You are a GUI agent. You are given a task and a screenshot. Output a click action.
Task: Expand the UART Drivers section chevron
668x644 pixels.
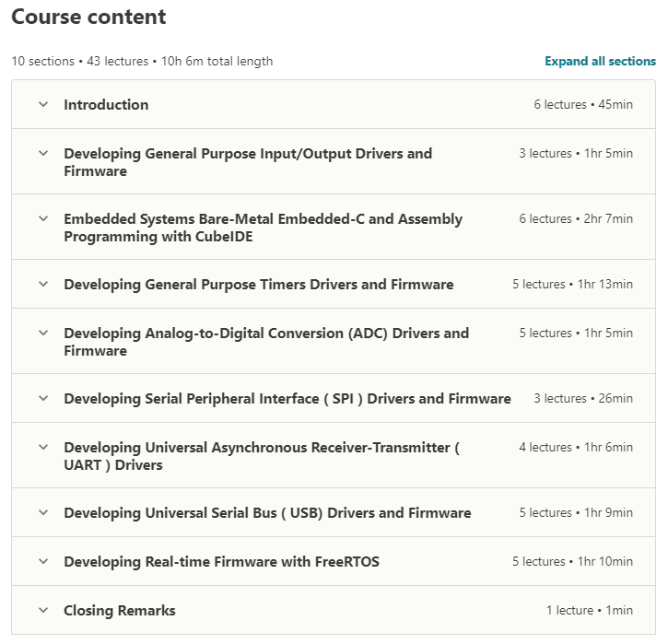43,448
